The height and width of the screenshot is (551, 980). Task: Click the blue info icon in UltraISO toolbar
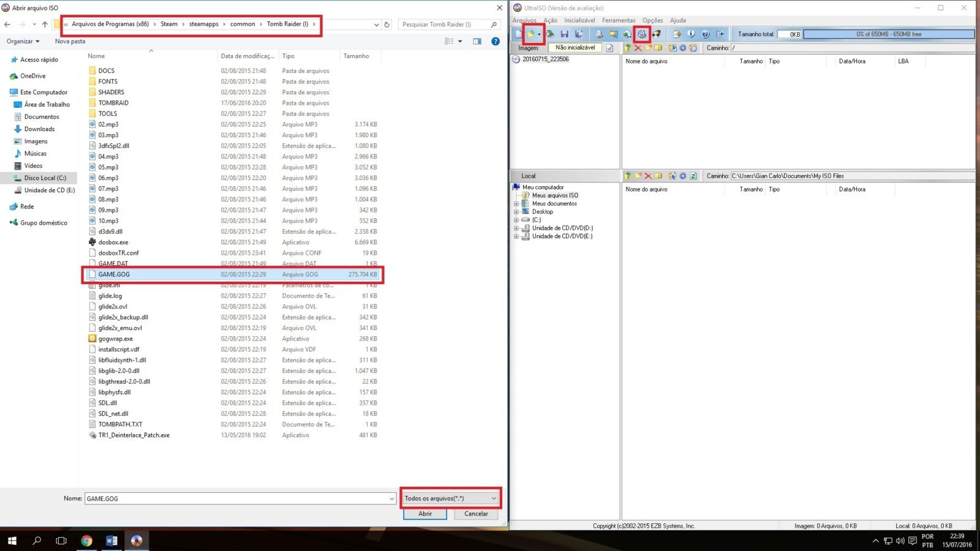click(x=691, y=34)
